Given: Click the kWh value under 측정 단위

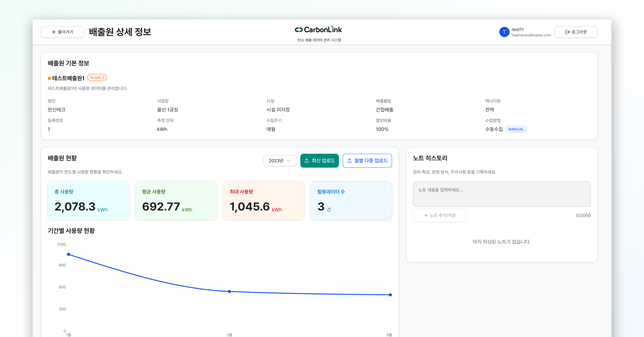Looking at the screenshot, I should (x=162, y=129).
